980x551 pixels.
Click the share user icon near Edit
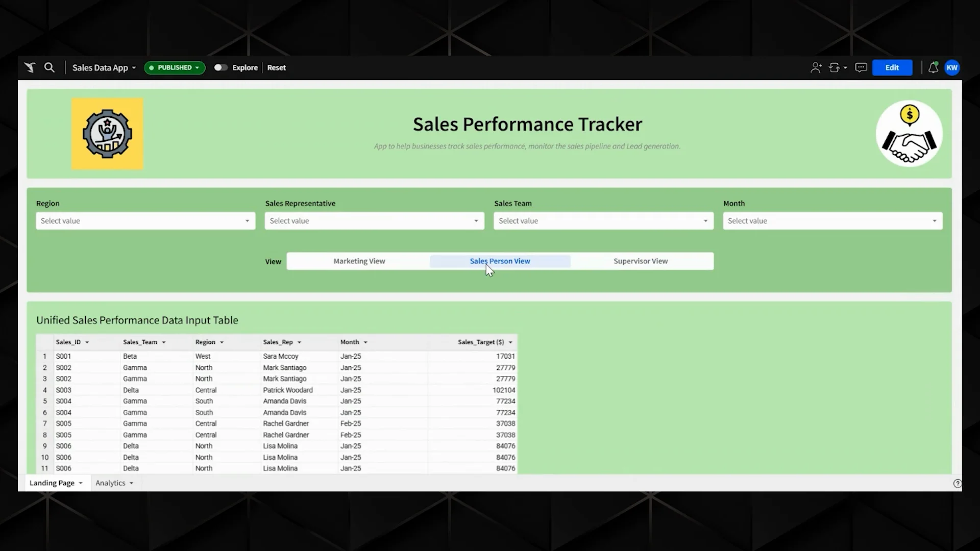(816, 67)
